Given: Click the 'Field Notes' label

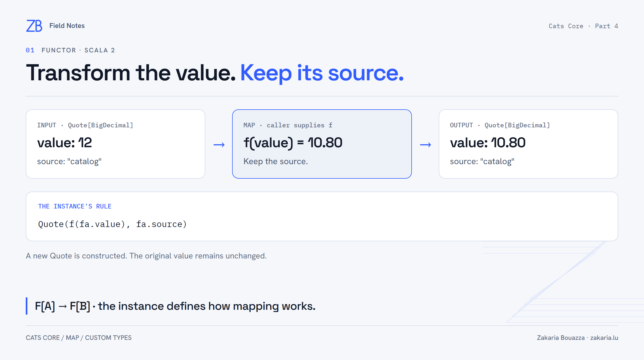Looking at the screenshot, I should pos(67,26).
